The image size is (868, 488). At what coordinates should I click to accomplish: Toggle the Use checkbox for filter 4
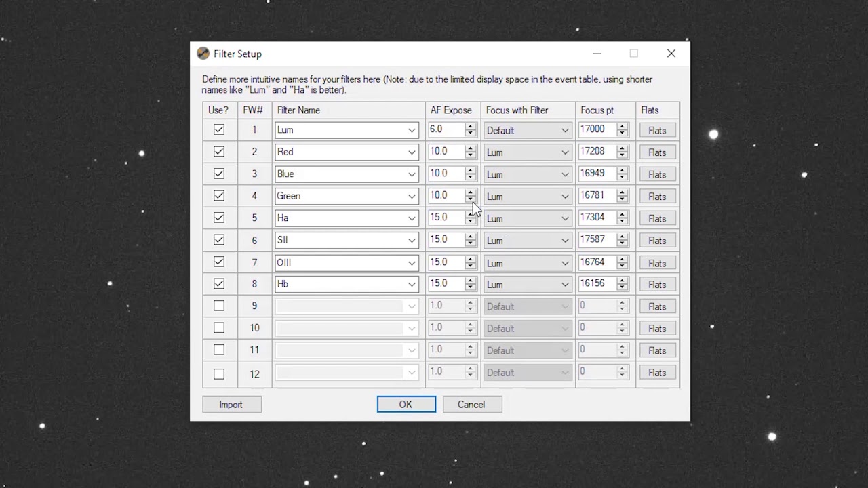(x=219, y=196)
